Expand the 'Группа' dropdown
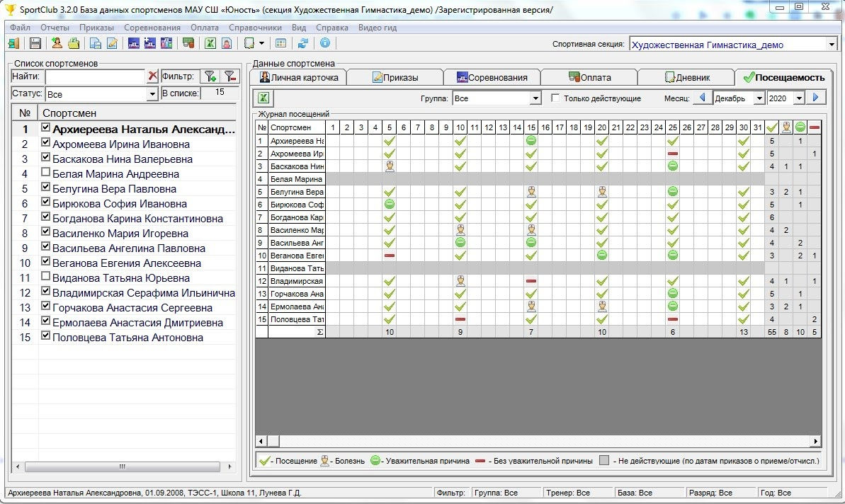Viewport: 845px width, 504px height. click(535, 98)
